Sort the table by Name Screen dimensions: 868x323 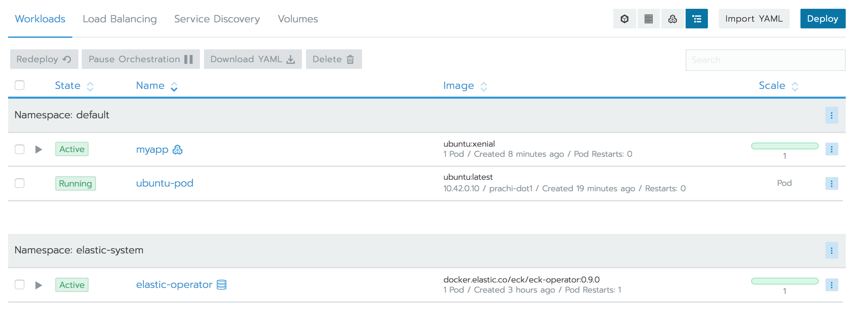pyautogui.click(x=150, y=85)
